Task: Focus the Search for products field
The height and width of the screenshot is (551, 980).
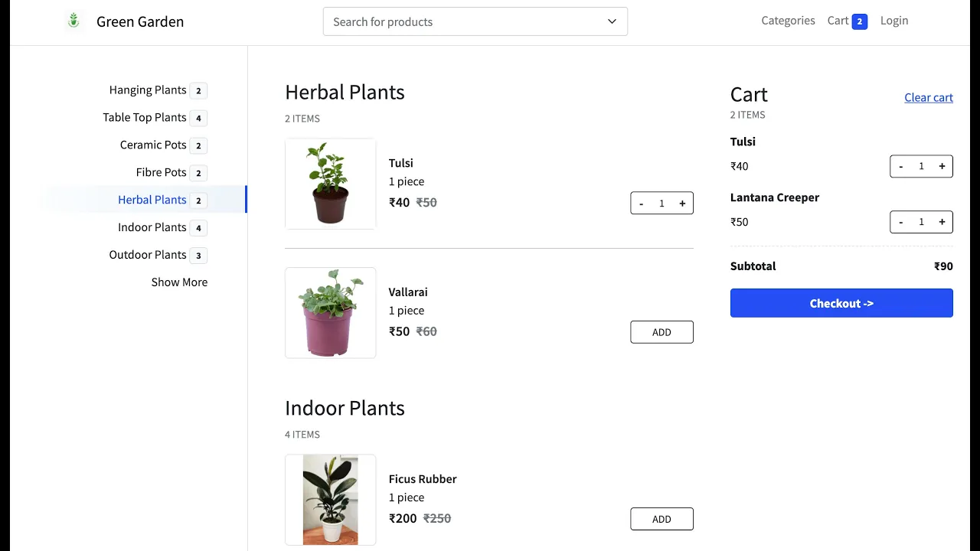Action: 459,21
